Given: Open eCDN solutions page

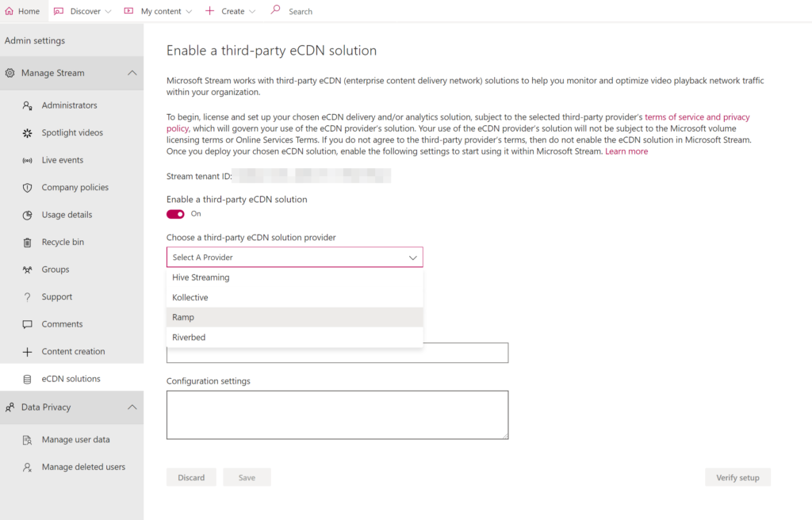Looking at the screenshot, I should coord(72,379).
